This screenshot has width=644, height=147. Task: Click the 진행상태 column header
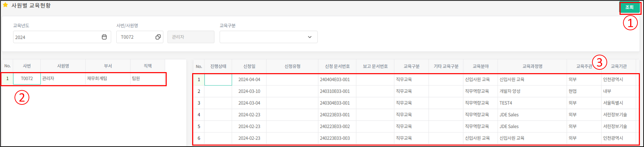pyautogui.click(x=218, y=66)
